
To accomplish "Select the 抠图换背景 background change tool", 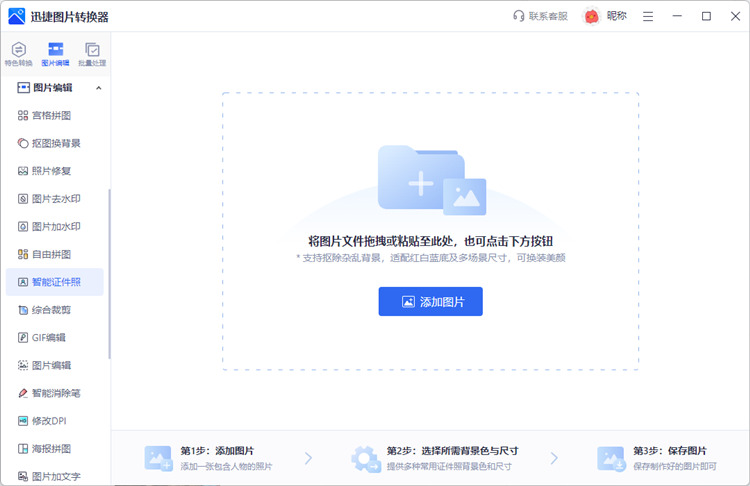I will pyautogui.click(x=55, y=143).
